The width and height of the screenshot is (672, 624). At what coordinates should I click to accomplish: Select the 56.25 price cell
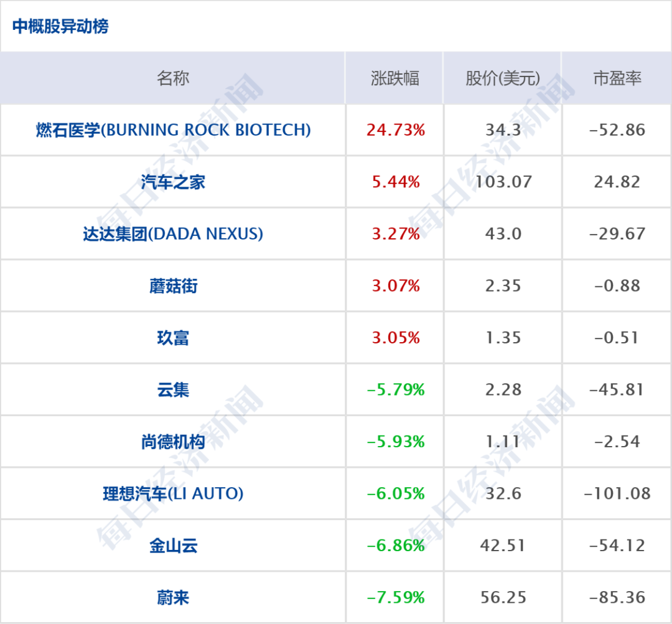pyautogui.click(x=503, y=598)
